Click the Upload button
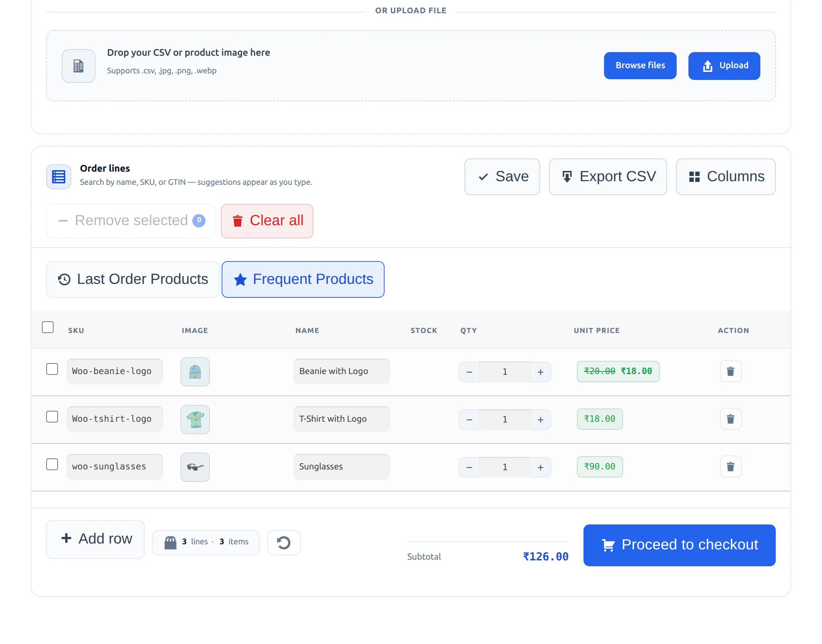822x644 pixels. point(724,66)
